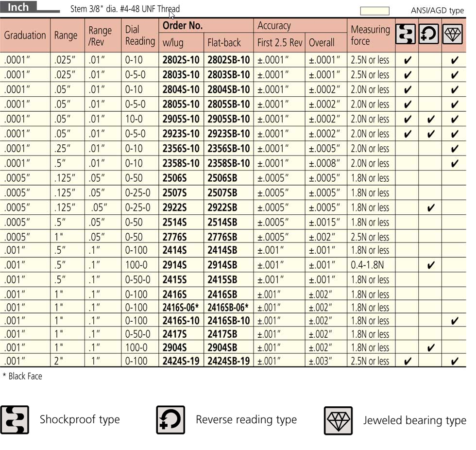476x450 pixels.
Task: Click the w/lug sub-header
Action: 173,43
